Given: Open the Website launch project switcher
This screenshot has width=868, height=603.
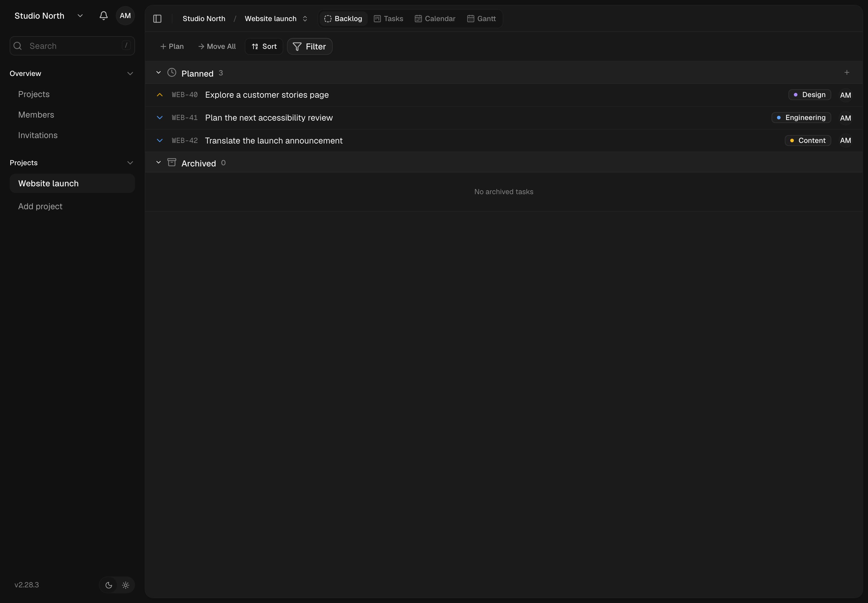Looking at the screenshot, I should 276,18.
